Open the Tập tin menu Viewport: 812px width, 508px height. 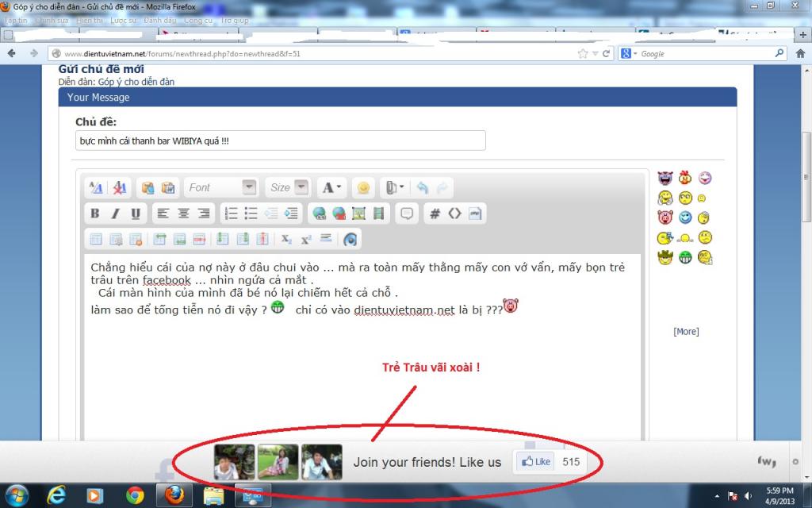[x=16, y=20]
